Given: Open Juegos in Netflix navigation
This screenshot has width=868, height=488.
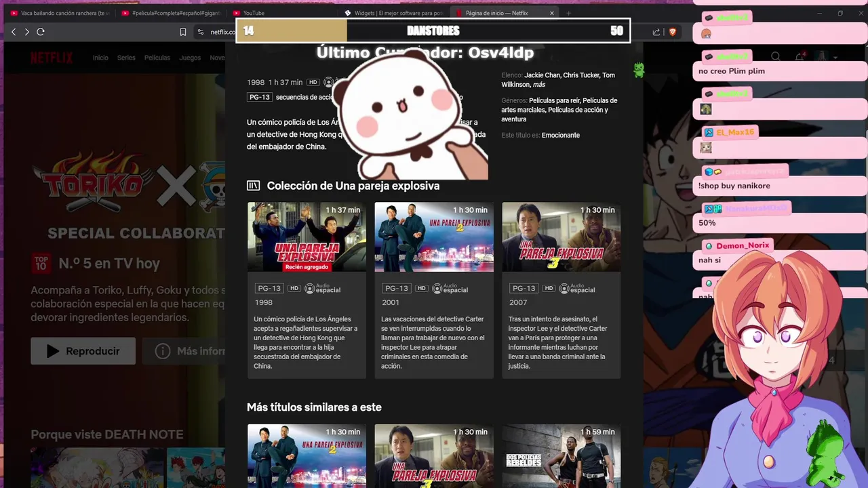Looking at the screenshot, I should click(x=190, y=58).
